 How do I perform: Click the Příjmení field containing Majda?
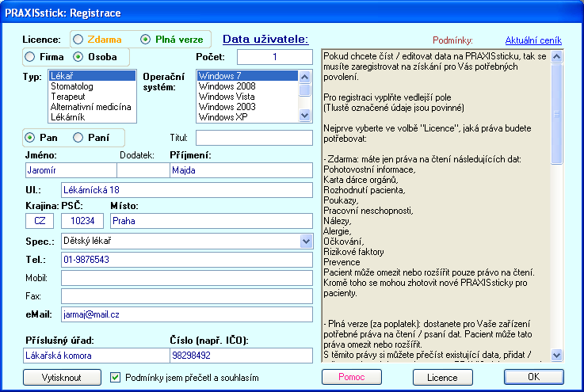pos(241,170)
